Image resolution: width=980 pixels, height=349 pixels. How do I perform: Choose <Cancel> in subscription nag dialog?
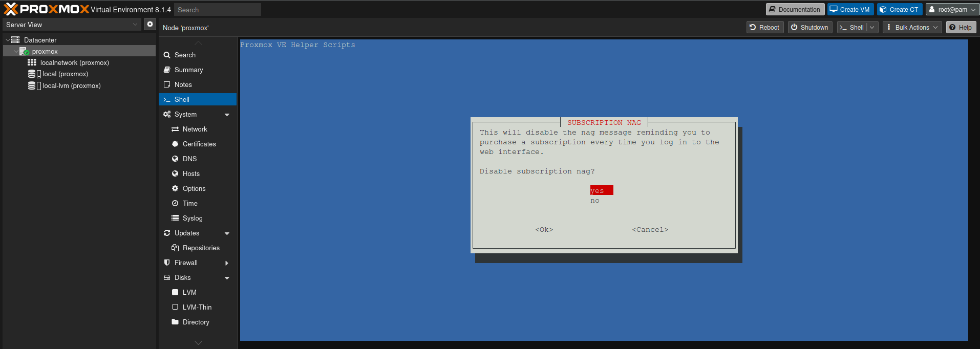(650, 230)
